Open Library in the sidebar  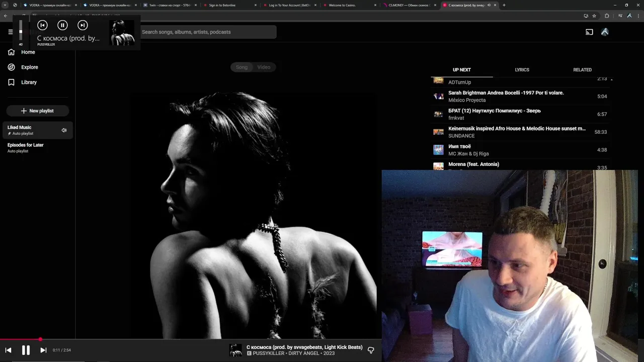23,82
